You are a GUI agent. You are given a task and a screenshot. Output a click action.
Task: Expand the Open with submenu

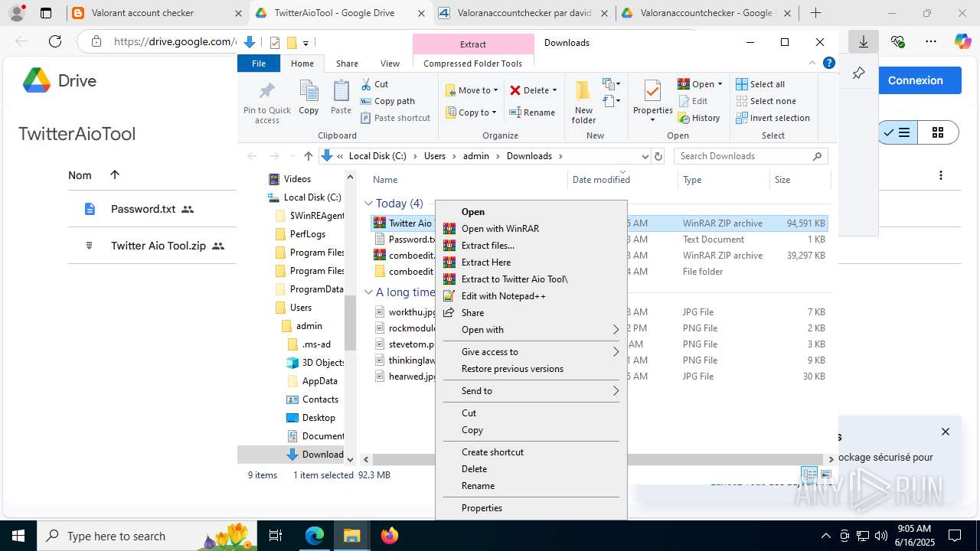tap(531, 330)
